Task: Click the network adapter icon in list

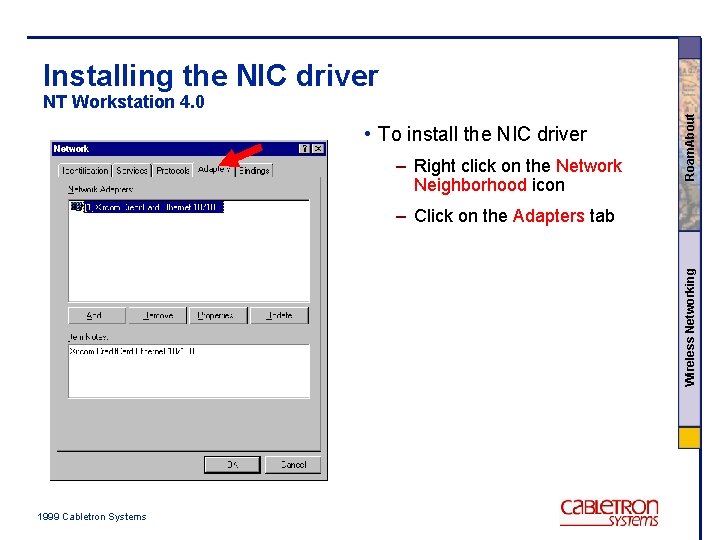Action: 77,207
